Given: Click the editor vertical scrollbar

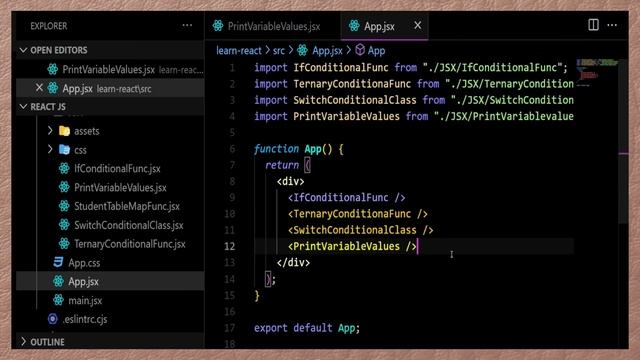Looking at the screenshot, I should pyautogui.click(x=623, y=141).
